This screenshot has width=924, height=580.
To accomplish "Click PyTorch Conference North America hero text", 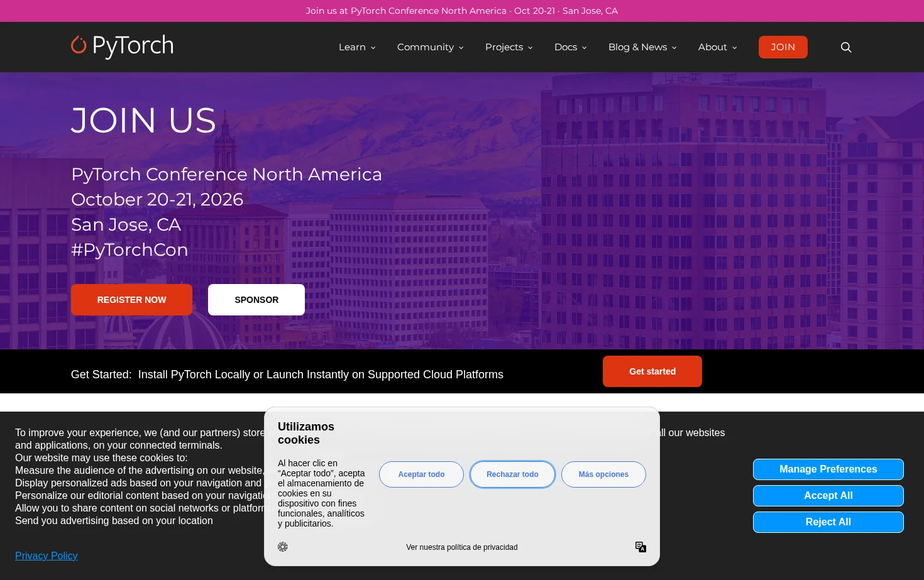I will (x=226, y=174).
